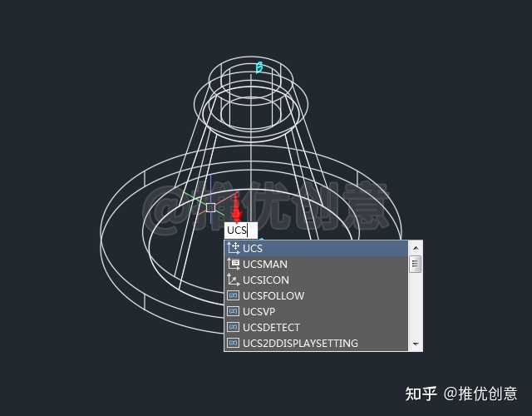
Task: Choose UCSMAN from the autocomplete list
Action: (316, 265)
